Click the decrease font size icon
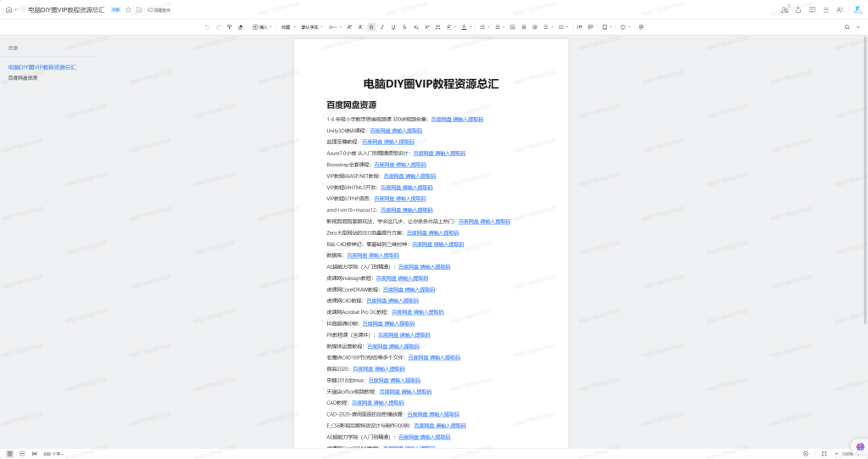This screenshot has width=868, height=459. [x=360, y=26]
